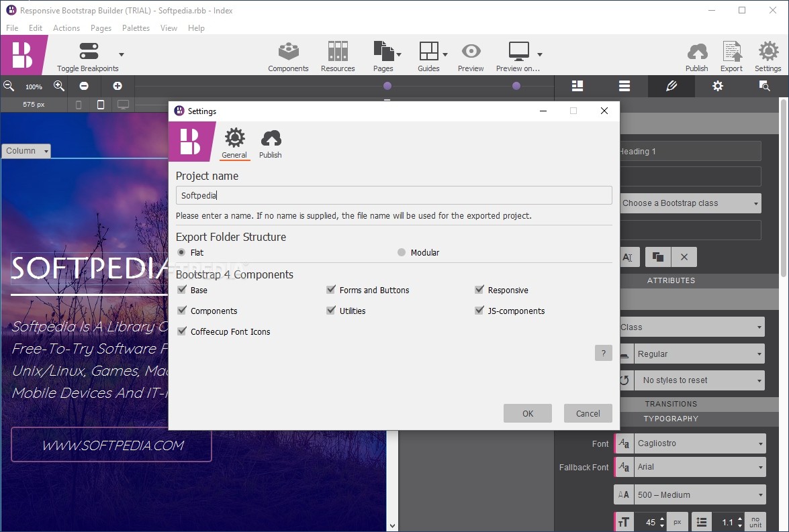Increase the font size 45 stepper
The image size is (789, 532).
[662, 519]
